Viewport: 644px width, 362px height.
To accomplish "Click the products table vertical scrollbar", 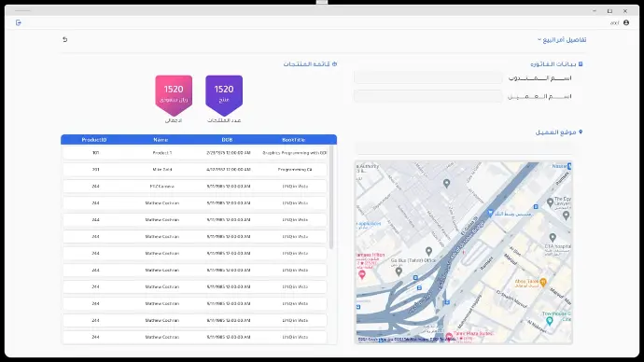I will pos(331,197).
